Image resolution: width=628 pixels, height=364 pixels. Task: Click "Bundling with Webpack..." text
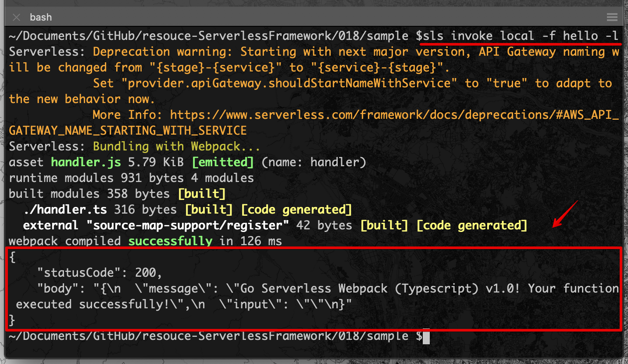(x=177, y=146)
